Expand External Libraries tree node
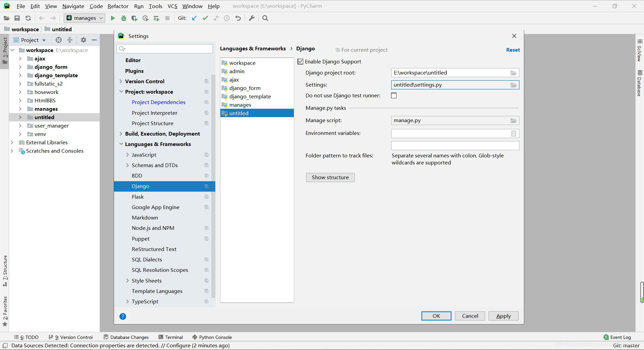Image resolution: width=644 pixels, height=350 pixels. pos(12,142)
